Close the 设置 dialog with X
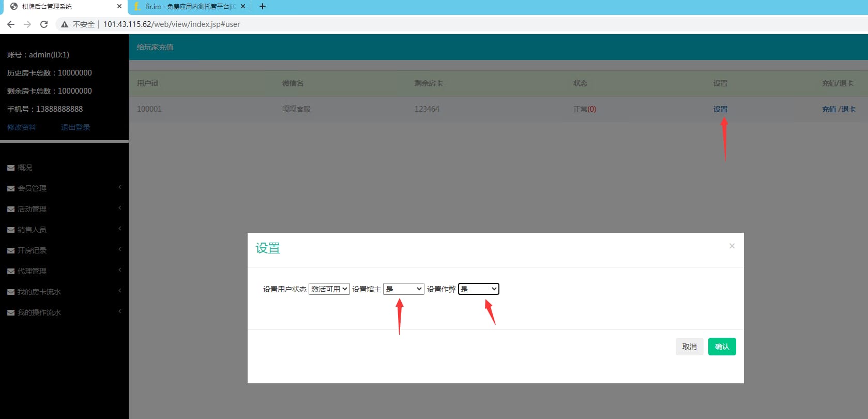 [x=732, y=246]
